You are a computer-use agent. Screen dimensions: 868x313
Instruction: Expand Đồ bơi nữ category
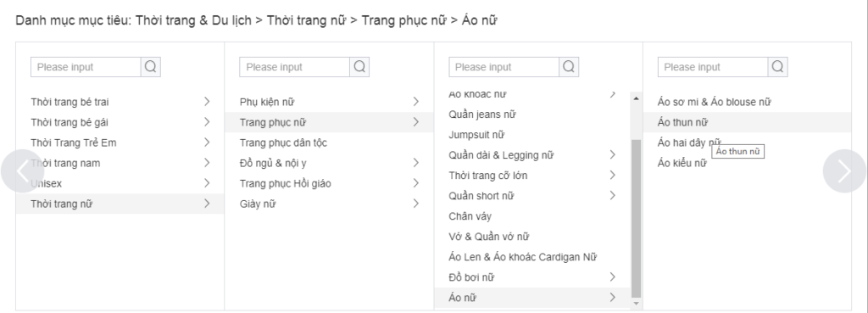click(x=532, y=277)
